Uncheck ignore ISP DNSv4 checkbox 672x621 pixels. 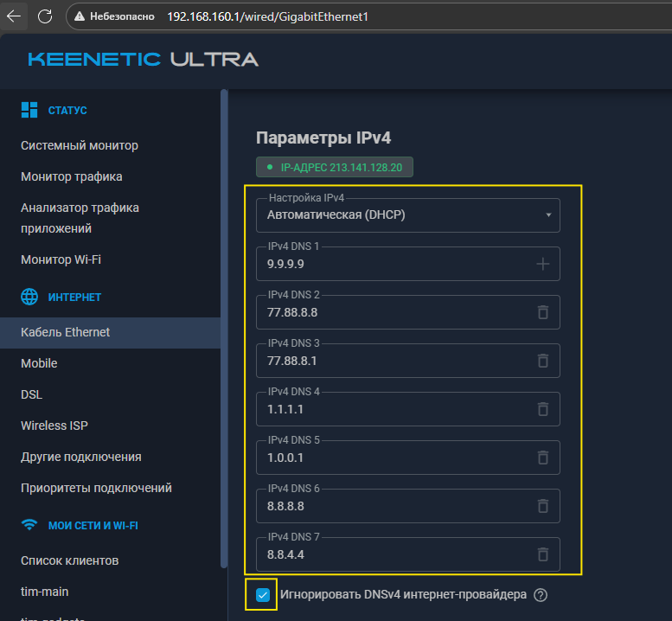263,595
